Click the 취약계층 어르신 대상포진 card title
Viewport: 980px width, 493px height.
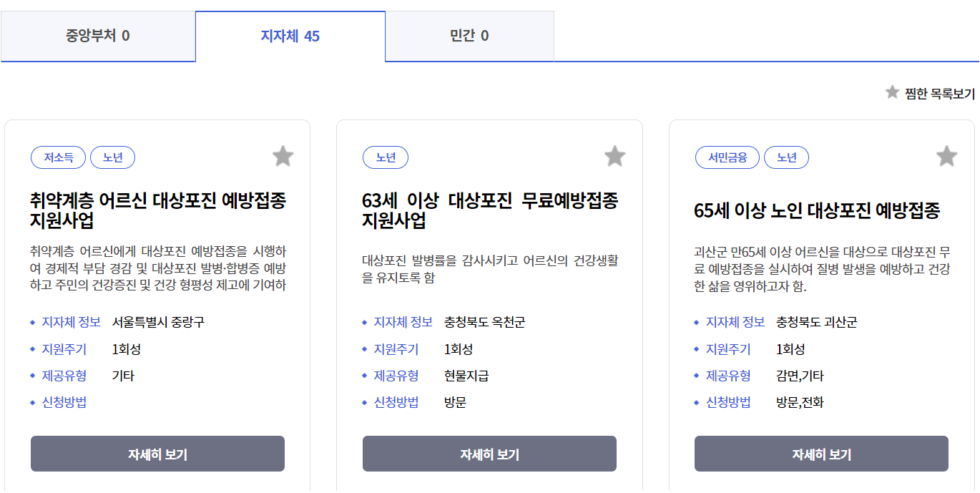157,211
